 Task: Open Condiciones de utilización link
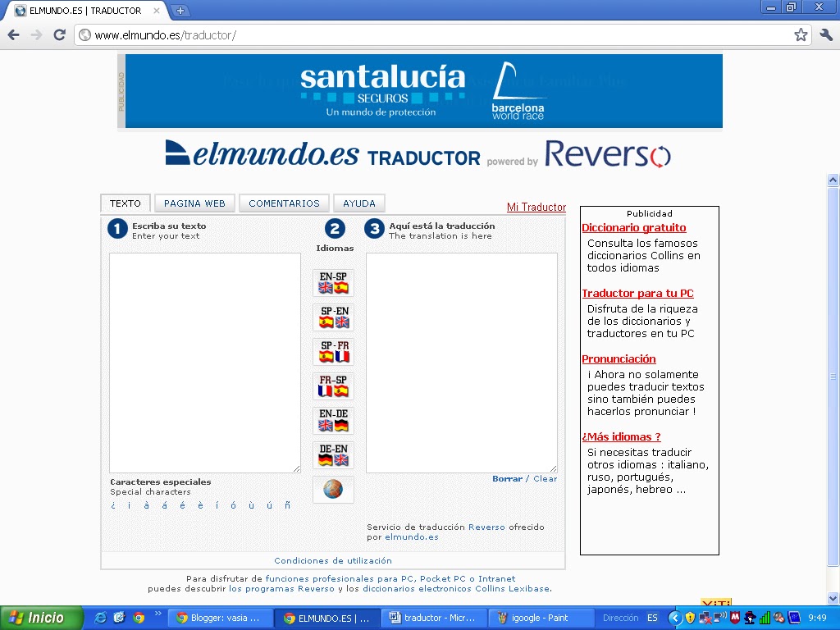coord(333,561)
